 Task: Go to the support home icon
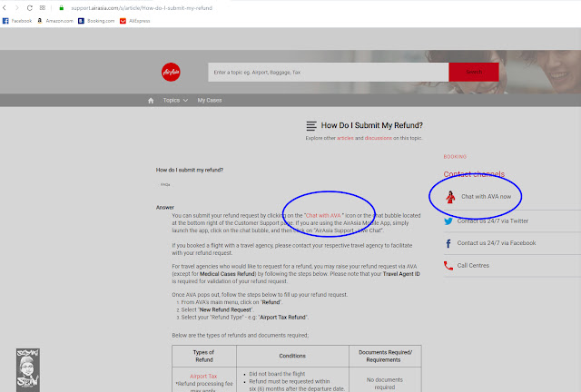pos(151,101)
